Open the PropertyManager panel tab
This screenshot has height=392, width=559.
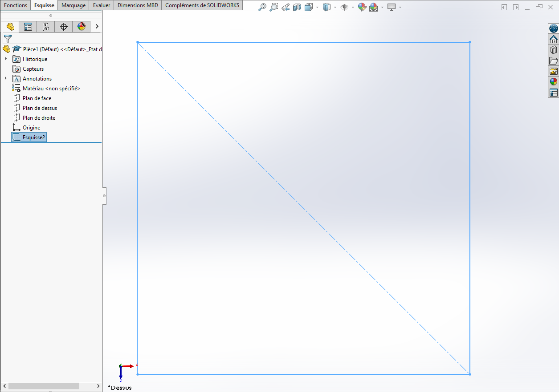[28, 27]
